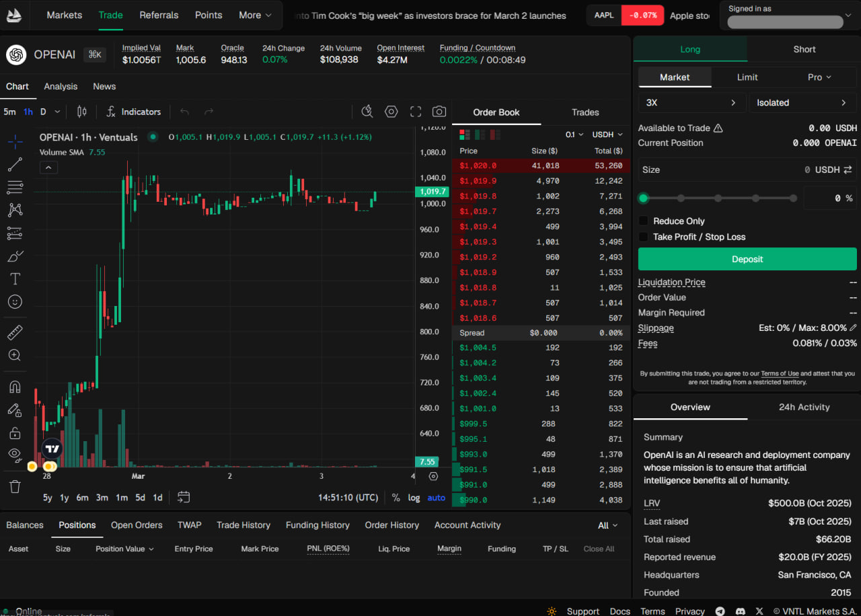Image resolution: width=861 pixels, height=616 pixels.
Task: Open the emoji icons tool
Action: [15, 302]
